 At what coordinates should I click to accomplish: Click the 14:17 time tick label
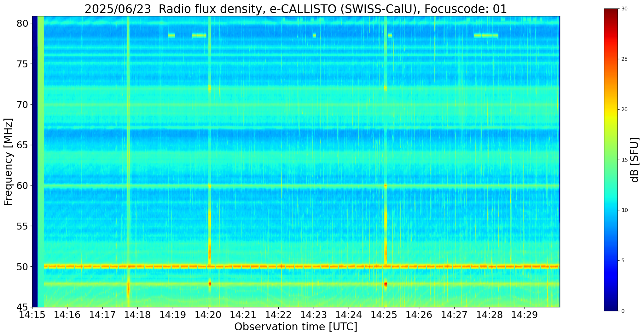point(102,315)
